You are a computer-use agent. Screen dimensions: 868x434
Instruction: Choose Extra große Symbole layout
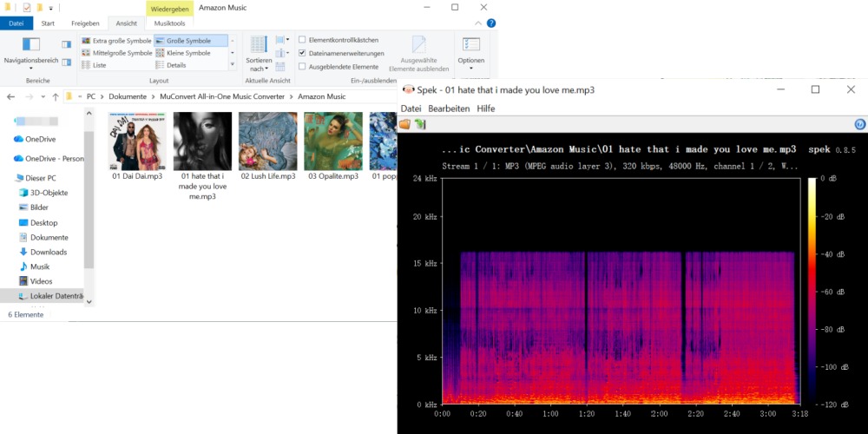point(117,41)
